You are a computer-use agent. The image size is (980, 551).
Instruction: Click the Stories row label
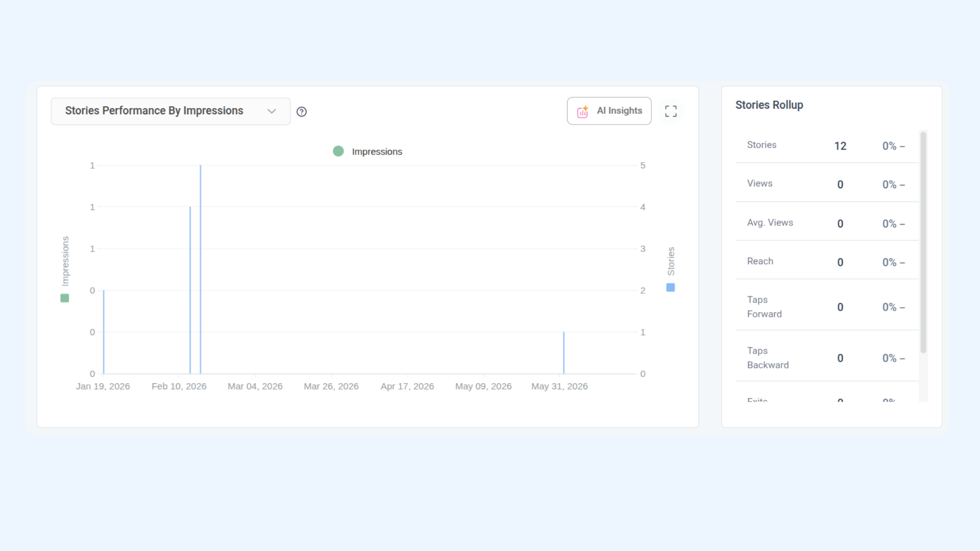pos(762,145)
